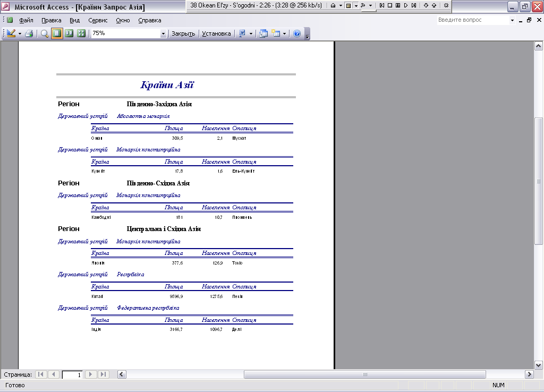This screenshot has height=392, width=544.
Task: Expand the Office Links dropdown arrow
Action: pyautogui.click(x=251, y=33)
